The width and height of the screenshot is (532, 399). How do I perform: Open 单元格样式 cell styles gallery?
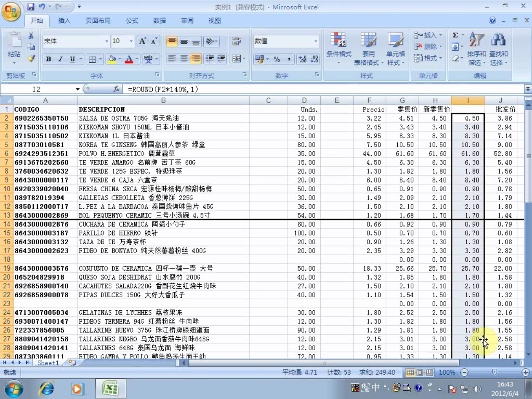click(x=396, y=49)
